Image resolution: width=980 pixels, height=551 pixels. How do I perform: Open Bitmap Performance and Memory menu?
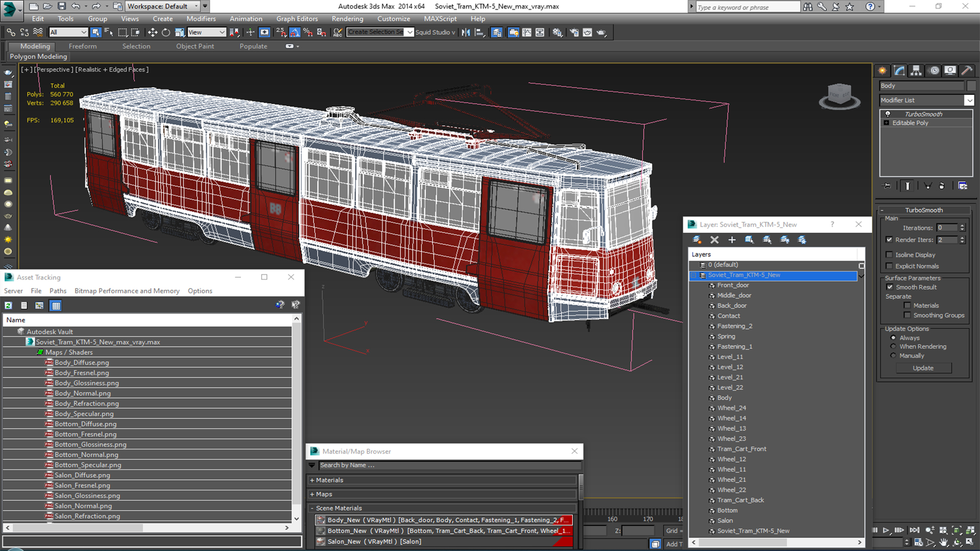coord(127,291)
